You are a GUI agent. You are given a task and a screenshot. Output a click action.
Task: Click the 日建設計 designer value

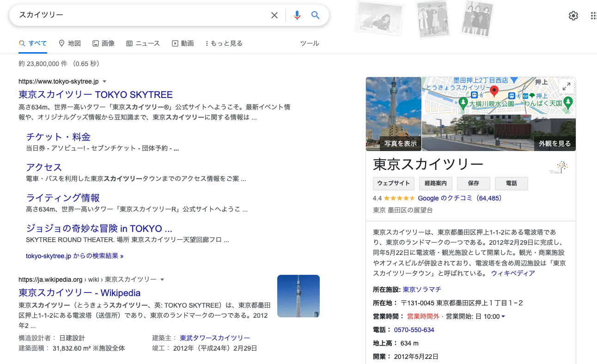tap(72, 338)
